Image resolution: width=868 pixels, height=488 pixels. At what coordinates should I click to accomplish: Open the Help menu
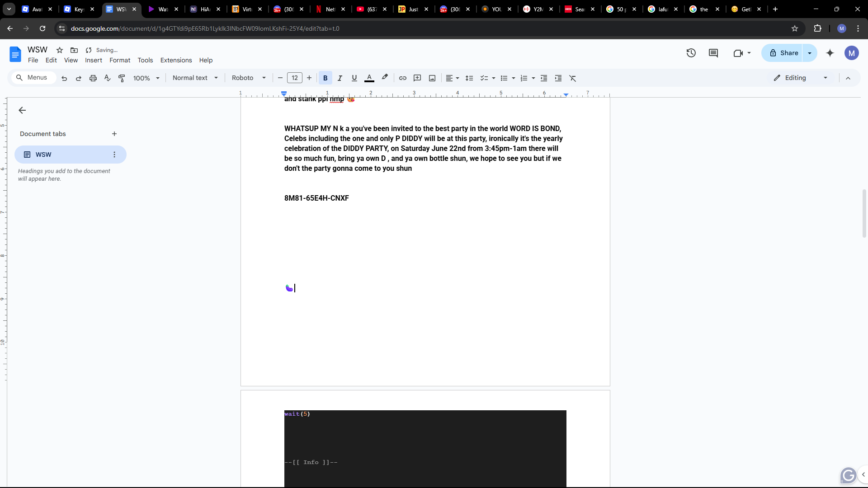[206, 60]
